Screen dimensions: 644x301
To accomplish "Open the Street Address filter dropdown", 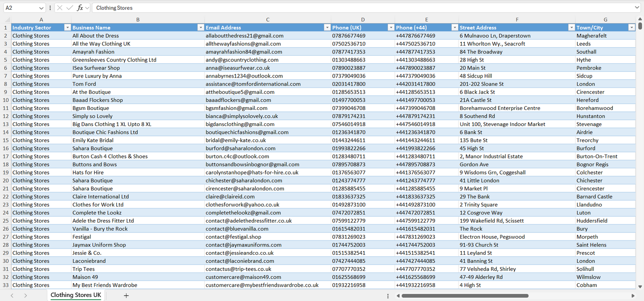I will [571, 28].
